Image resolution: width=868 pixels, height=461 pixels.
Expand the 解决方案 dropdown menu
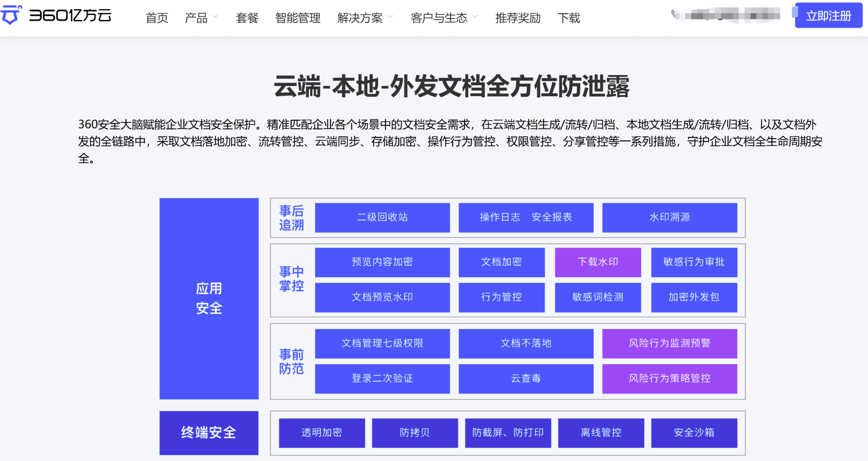pos(365,18)
